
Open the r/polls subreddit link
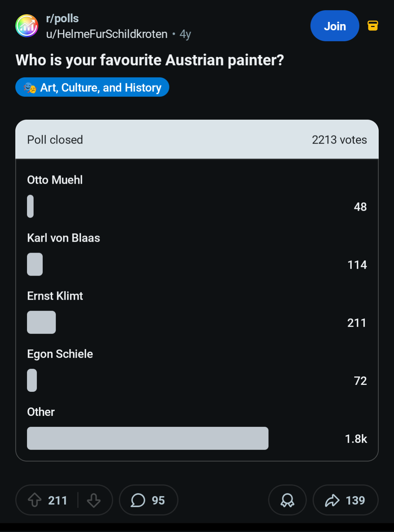pos(62,18)
